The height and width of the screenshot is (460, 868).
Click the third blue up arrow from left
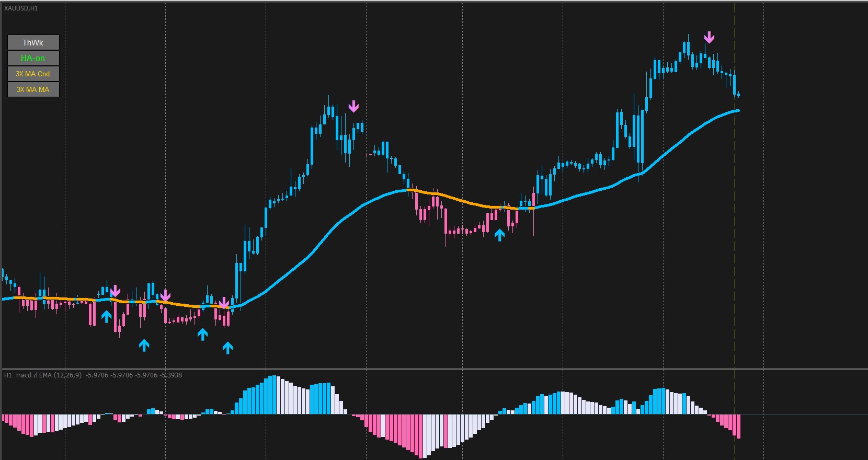pyautogui.click(x=202, y=334)
